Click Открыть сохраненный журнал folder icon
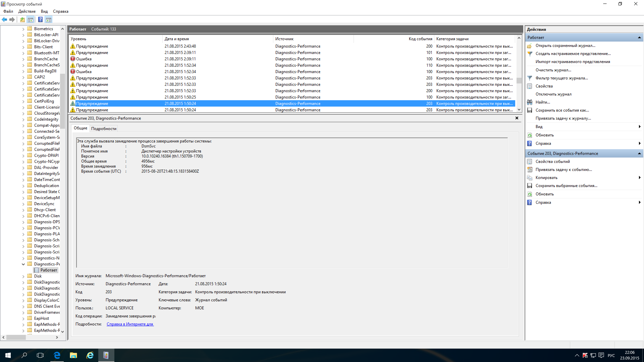 529,46
